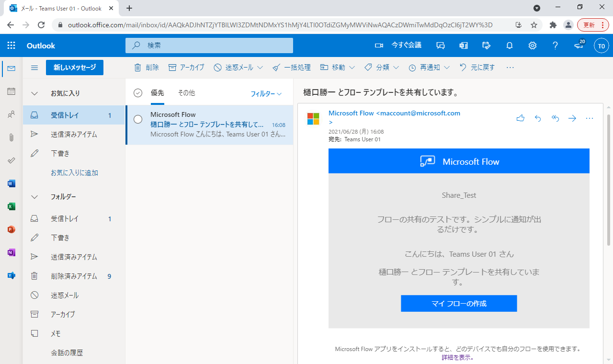
Task: Reload the page in browser
Action: [x=41, y=25]
